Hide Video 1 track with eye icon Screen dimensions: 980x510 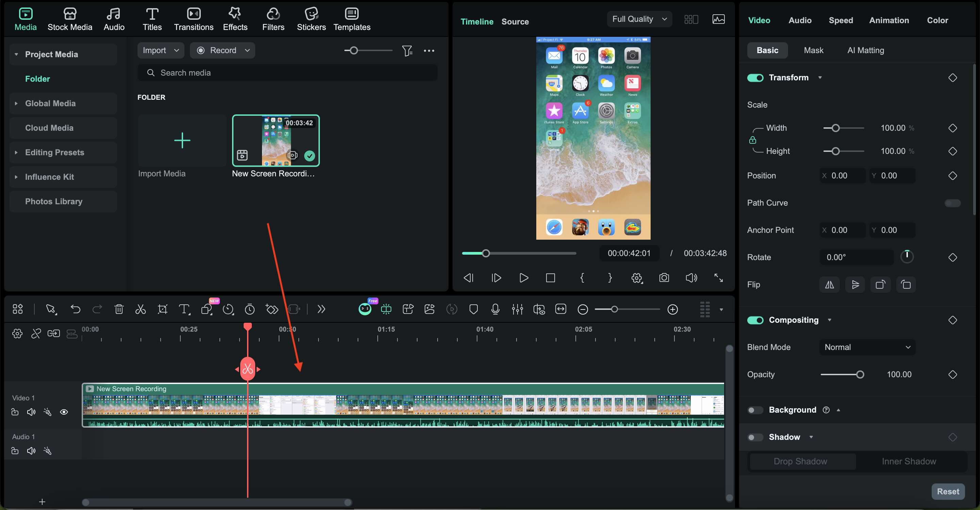(64, 412)
